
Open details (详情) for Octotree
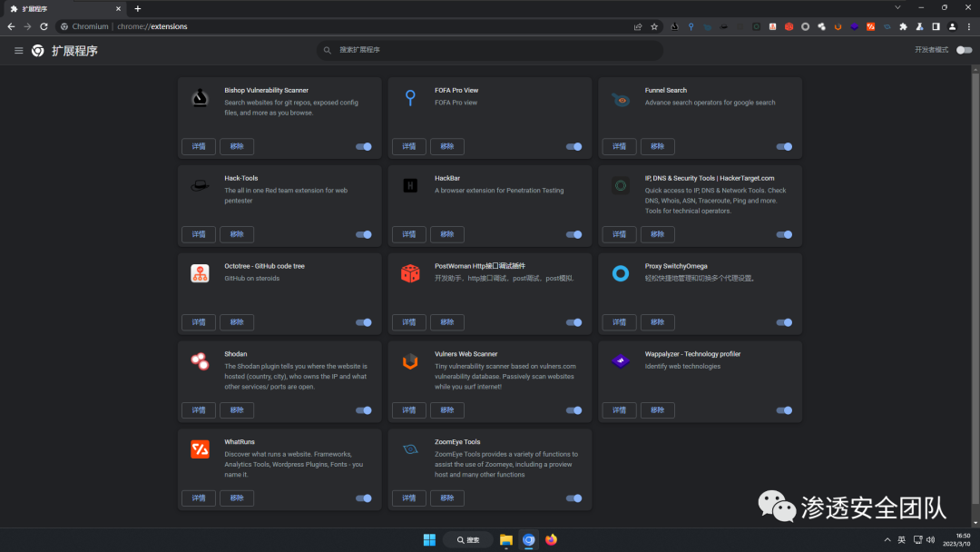[x=199, y=322]
